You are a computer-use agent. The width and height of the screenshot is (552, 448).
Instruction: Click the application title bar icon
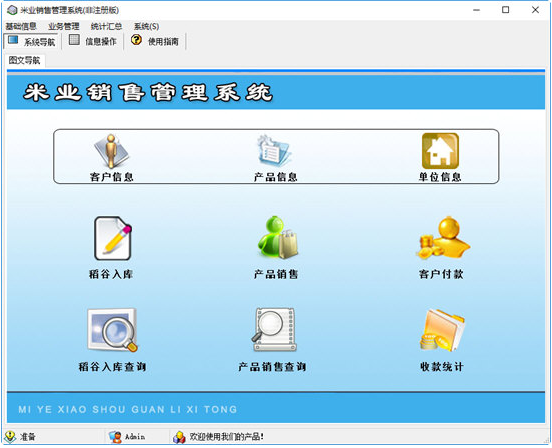point(12,10)
